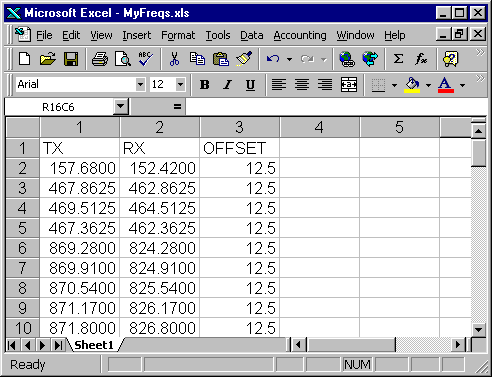Open the Redo history dropdown arrow
Image resolution: width=492 pixels, height=377 pixels.
tap(324, 60)
